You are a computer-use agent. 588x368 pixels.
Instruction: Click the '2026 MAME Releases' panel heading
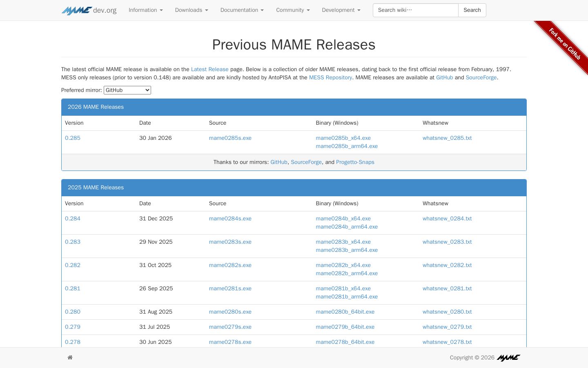[294, 107]
